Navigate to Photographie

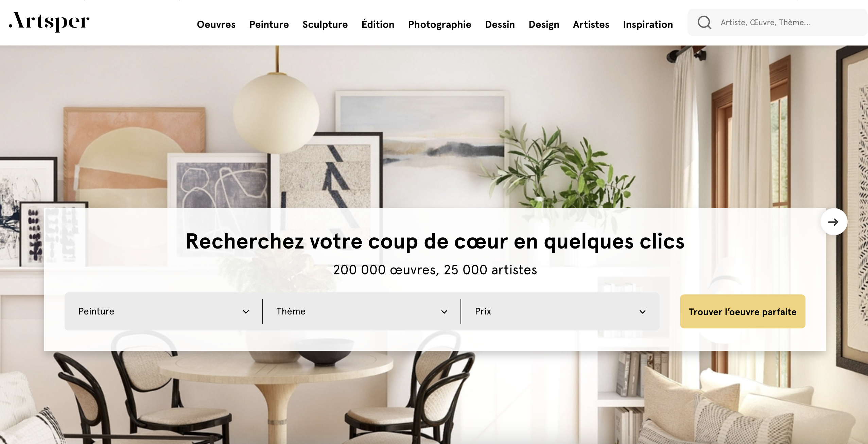pyautogui.click(x=439, y=24)
